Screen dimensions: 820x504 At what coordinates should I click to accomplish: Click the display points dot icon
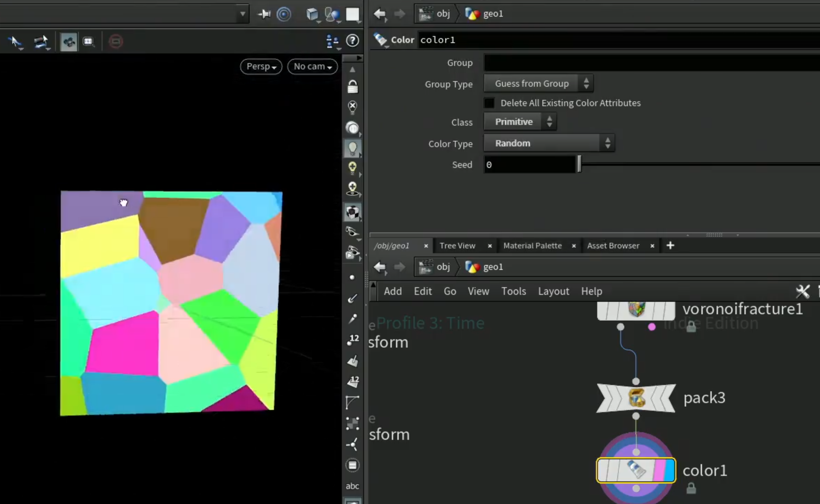[352, 277]
